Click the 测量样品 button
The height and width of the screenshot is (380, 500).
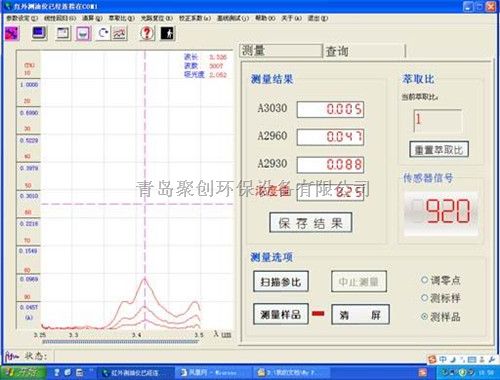click(x=281, y=314)
